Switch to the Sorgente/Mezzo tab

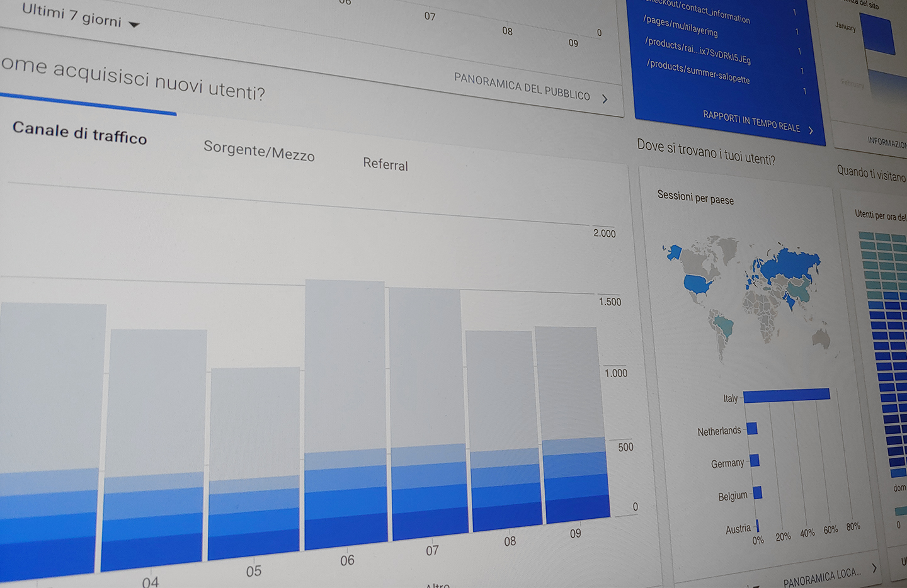coord(259,151)
